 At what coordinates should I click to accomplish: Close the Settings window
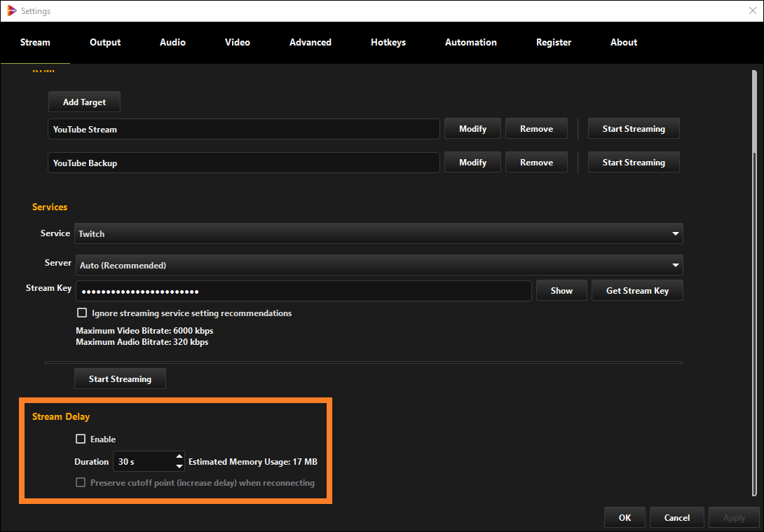pyautogui.click(x=752, y=11)
